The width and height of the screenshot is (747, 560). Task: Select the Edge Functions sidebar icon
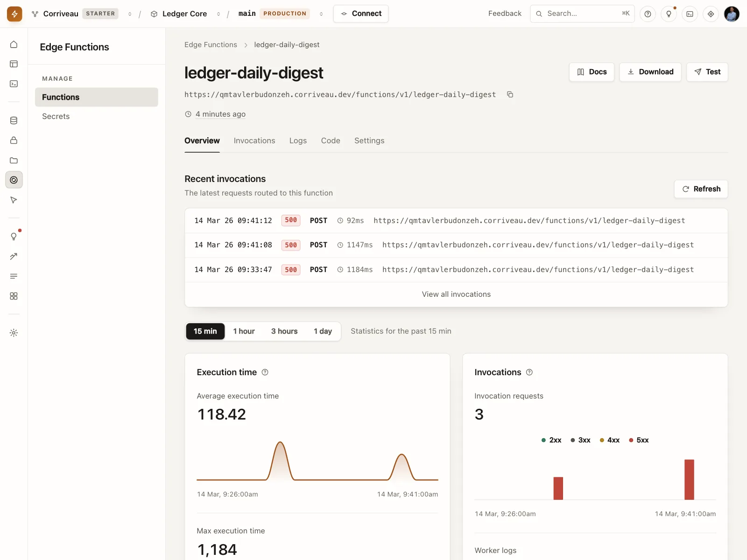[x=14, y=180]
